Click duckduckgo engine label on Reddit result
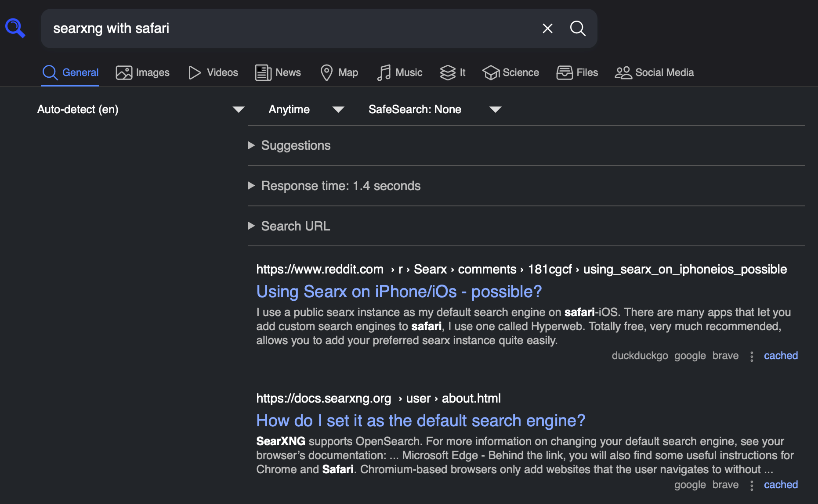This screenshot has height=504, width=818. pyautogui.click(x=640, y=356)
